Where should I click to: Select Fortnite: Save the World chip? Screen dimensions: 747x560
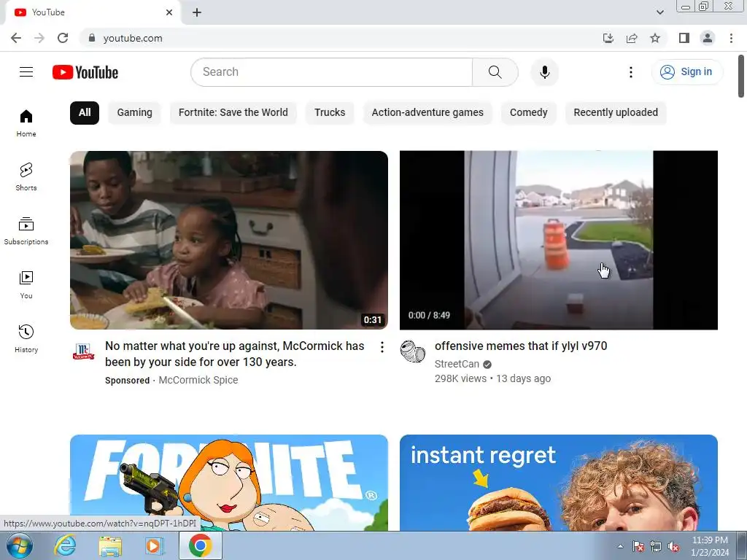(x=233, y=113)
